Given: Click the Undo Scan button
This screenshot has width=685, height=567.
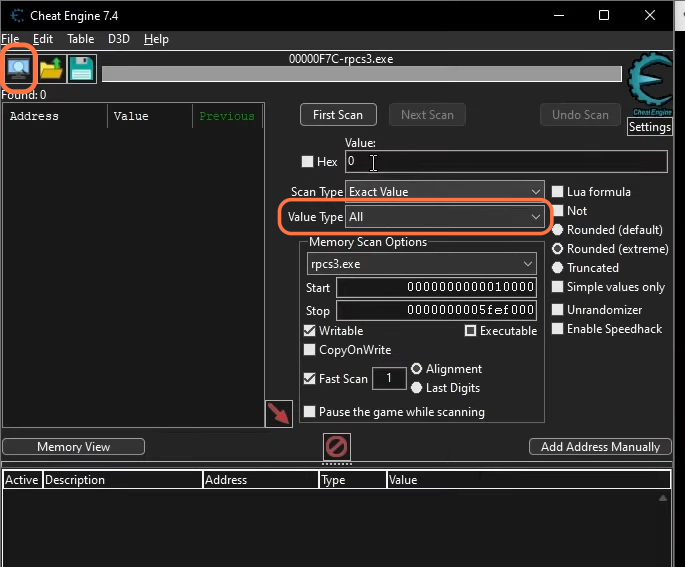Looking at the screenshot, I should (580, 114).
